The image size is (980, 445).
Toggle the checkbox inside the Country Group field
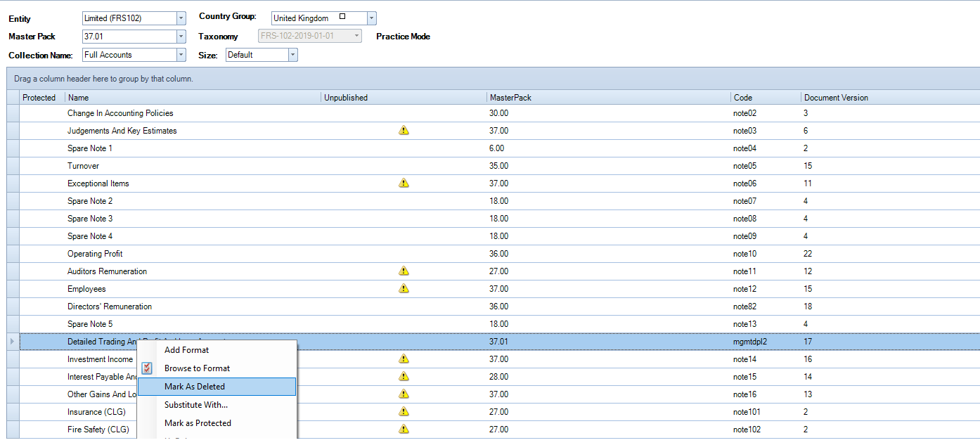(342, 15)
